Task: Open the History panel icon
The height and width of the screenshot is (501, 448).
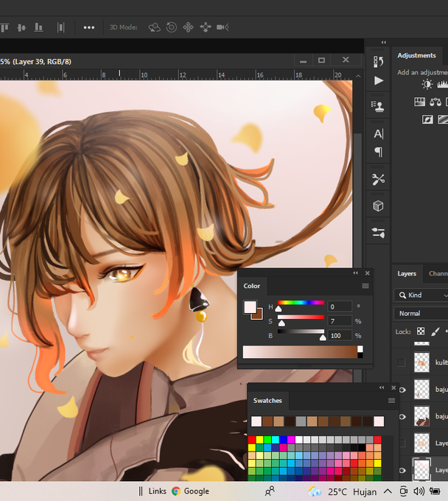Action: coord(378,61)
